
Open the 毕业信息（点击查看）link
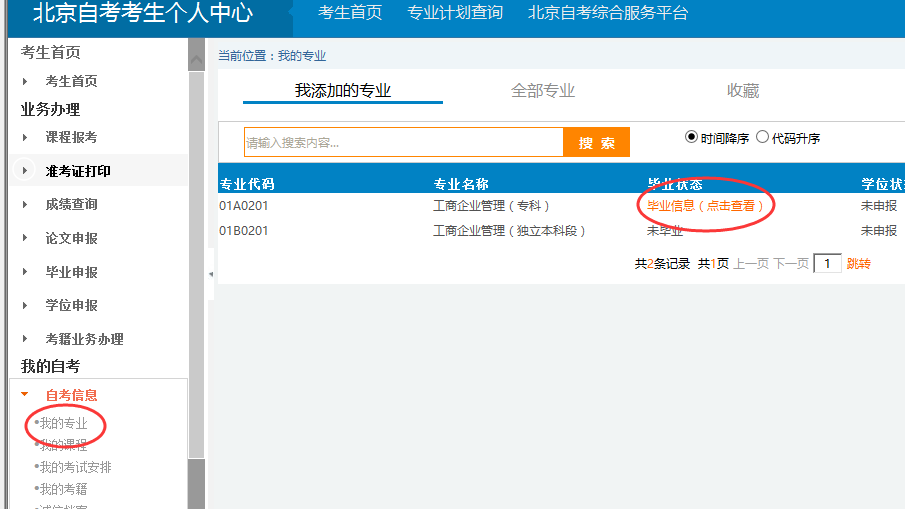pos(705,206)
